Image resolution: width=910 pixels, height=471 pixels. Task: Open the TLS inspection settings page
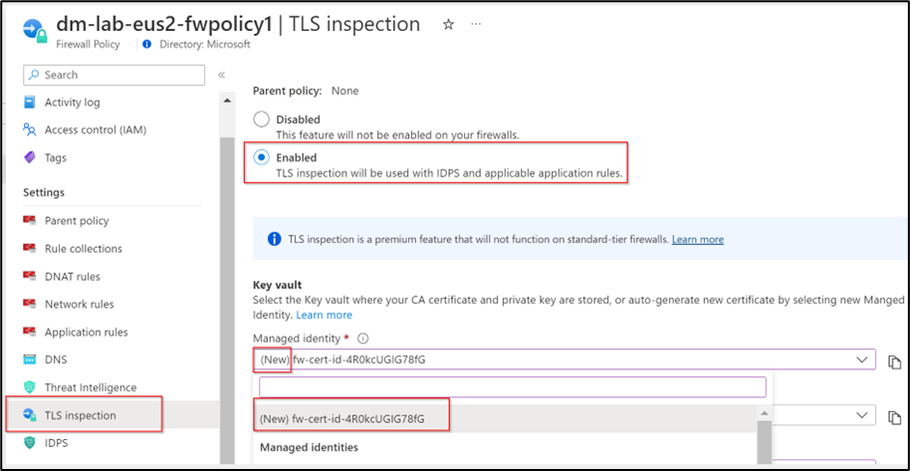80,415
